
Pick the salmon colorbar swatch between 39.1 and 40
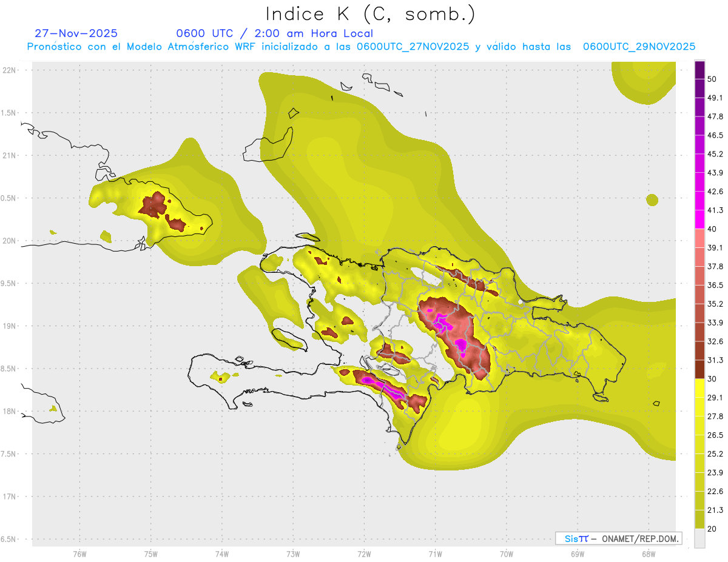click(700, 238)
